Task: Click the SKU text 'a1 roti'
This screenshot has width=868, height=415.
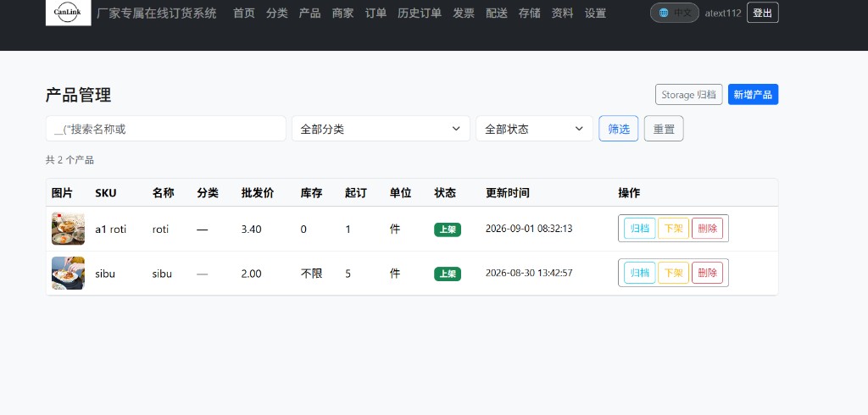Action: [111, 229]
